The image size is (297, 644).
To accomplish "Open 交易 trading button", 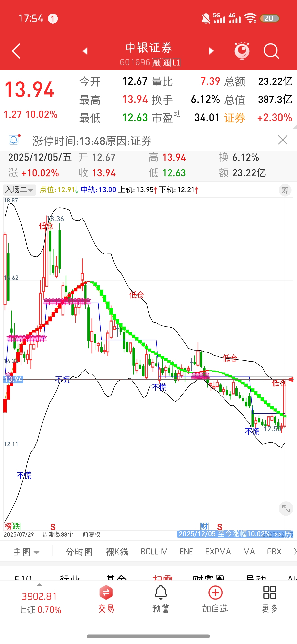I will click(x=106, y=599).
